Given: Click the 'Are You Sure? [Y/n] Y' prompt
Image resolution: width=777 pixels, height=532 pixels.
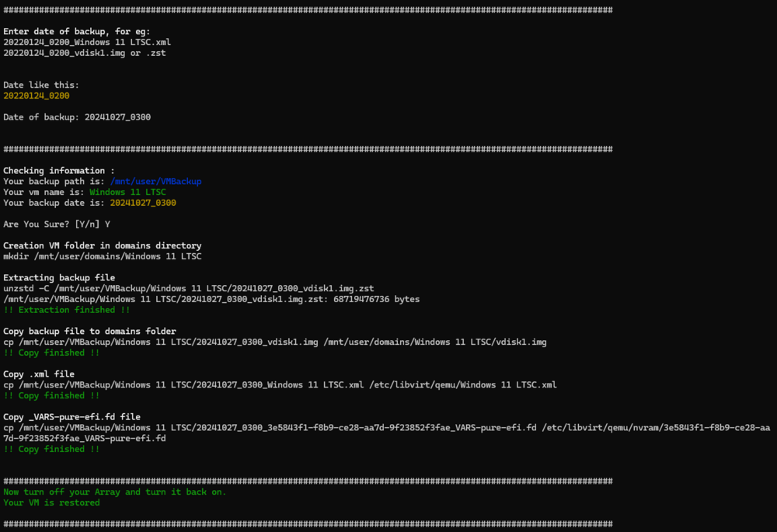Looking at the screenshot, I should [x=57, y=224].
